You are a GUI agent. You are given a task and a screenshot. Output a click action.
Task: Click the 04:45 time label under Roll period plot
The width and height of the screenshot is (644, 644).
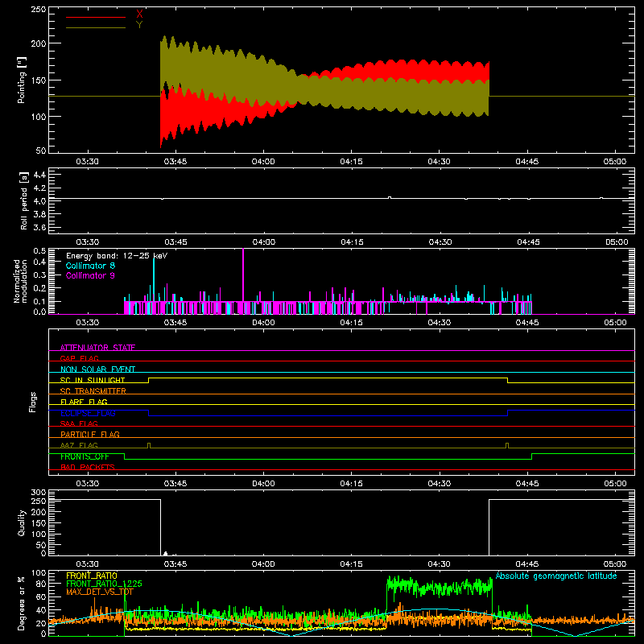pos(528,242)
